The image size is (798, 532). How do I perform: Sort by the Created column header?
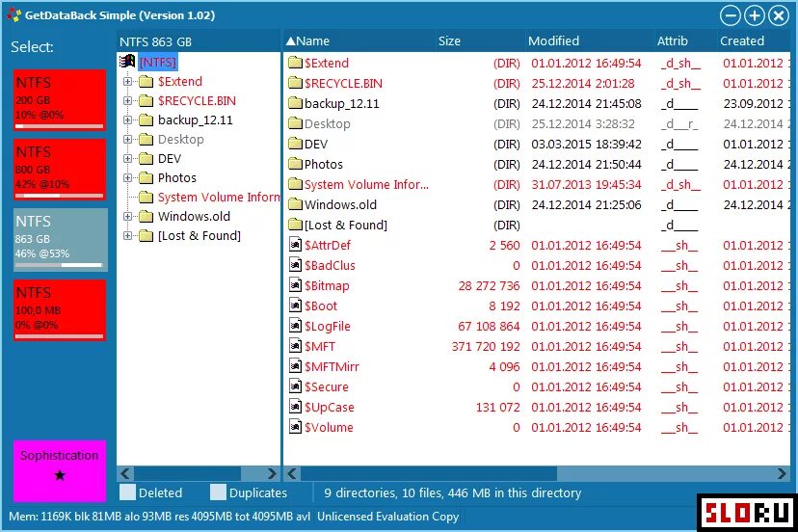point(754,41)
